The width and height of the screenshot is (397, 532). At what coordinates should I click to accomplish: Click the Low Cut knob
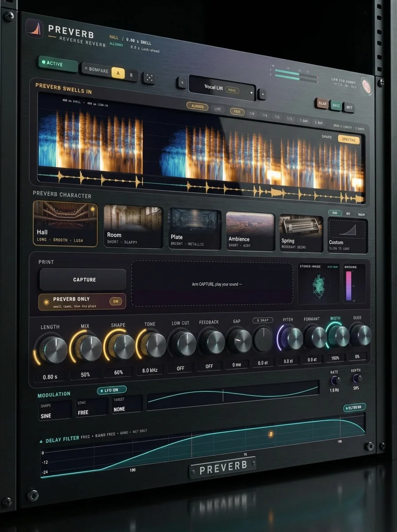click(183, 344)
